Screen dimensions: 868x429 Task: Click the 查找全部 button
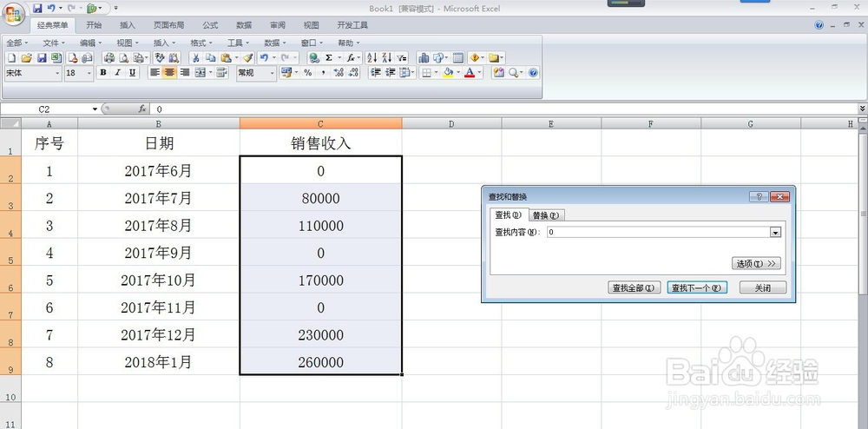634,287
